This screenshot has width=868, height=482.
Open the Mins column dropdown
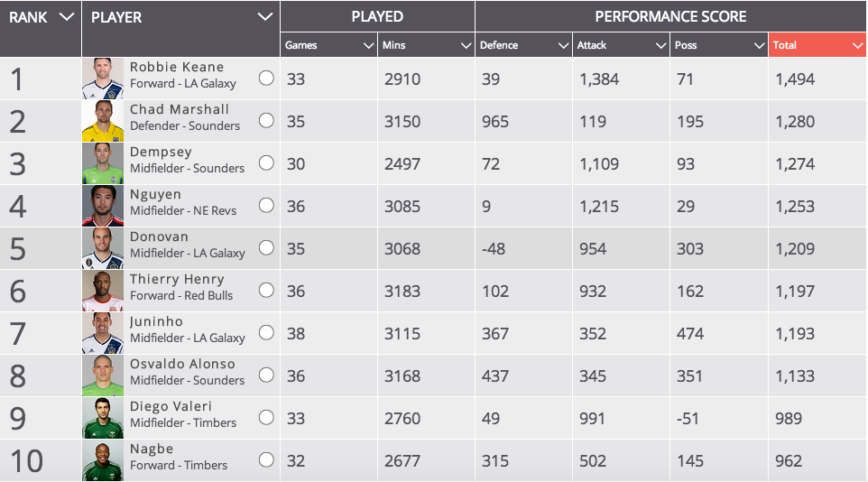[x=466, y=45]
